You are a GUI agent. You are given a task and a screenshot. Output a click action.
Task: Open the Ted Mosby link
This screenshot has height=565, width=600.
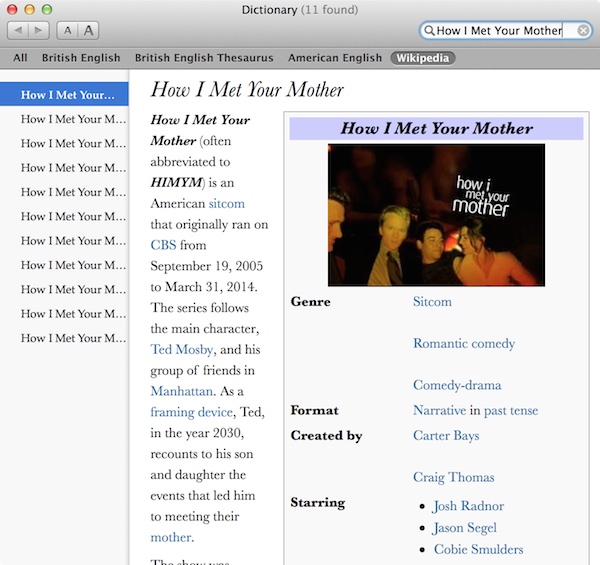pyautogui.click(x=182, y=349)
